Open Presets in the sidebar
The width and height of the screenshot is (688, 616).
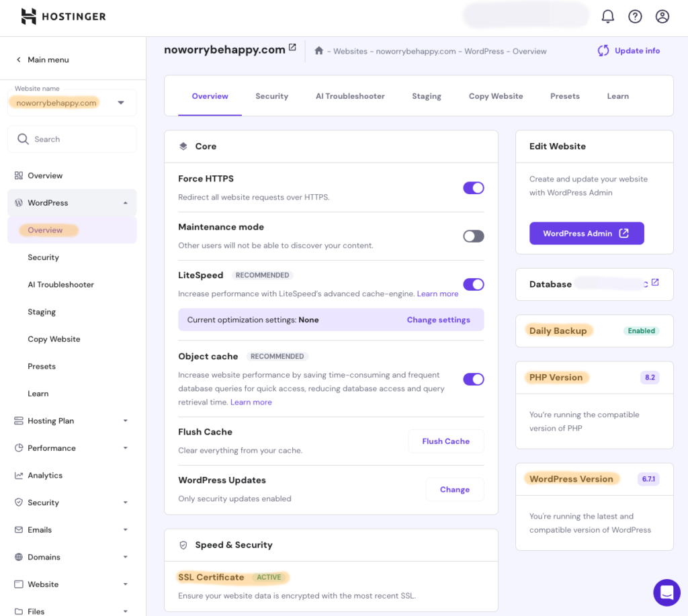[x=42, y=366]
